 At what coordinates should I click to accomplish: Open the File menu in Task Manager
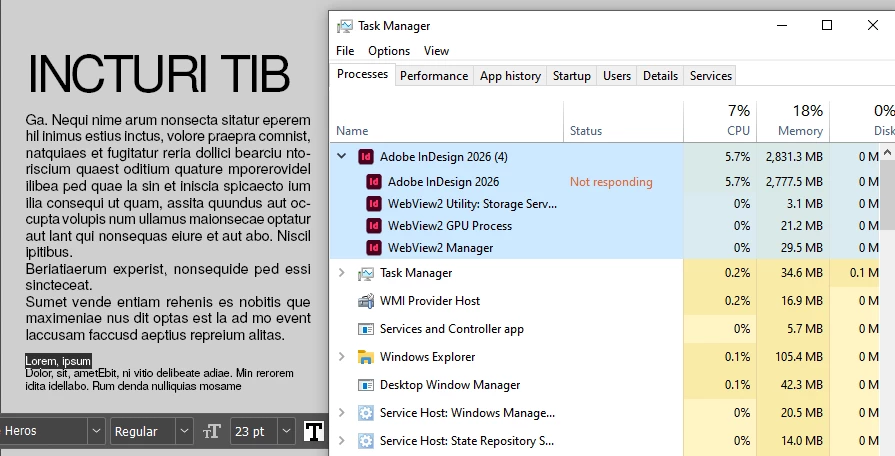click(x=345, y=51)
